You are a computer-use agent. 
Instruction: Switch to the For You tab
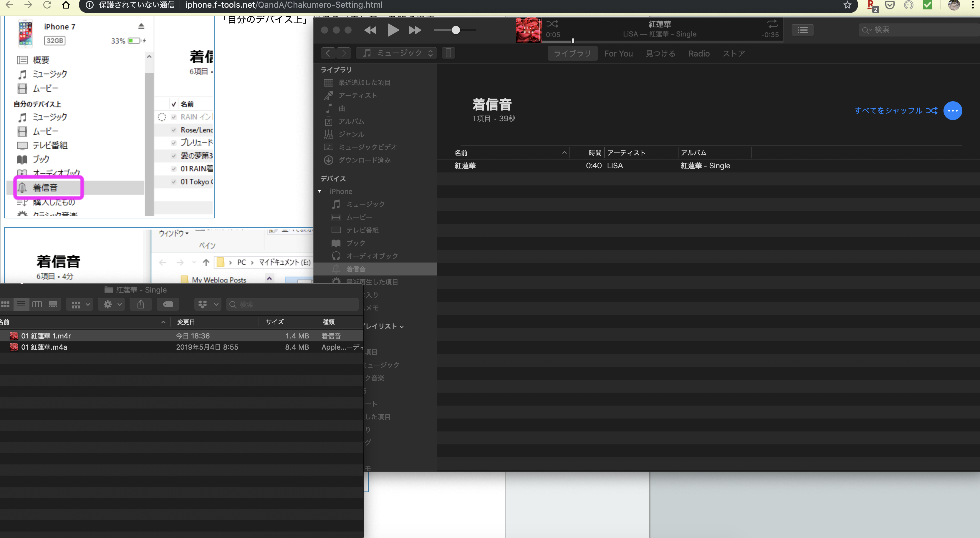click(618, 54)
